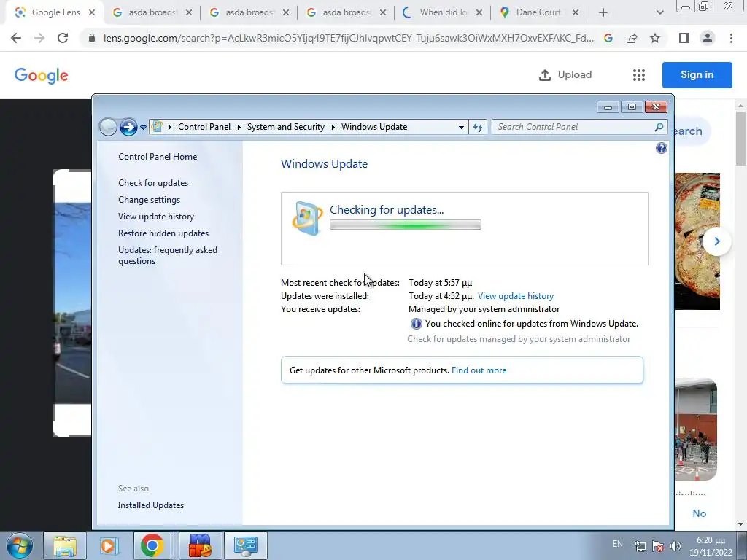
Task: Switch to Chrome in the taskbar
Action: tap(152, 545)
